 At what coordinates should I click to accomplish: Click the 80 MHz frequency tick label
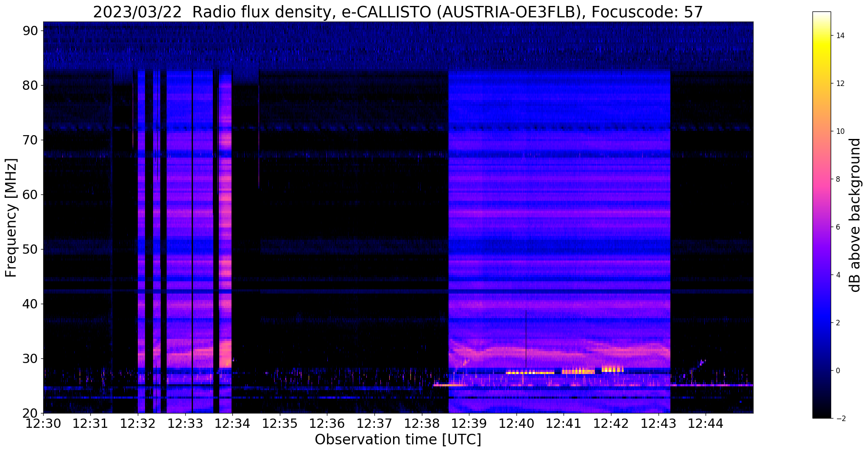click(31, 85)
